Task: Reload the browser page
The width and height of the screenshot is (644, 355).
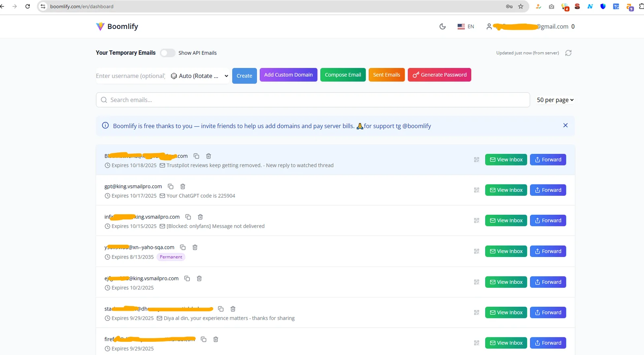Action: tap(27, 6)
